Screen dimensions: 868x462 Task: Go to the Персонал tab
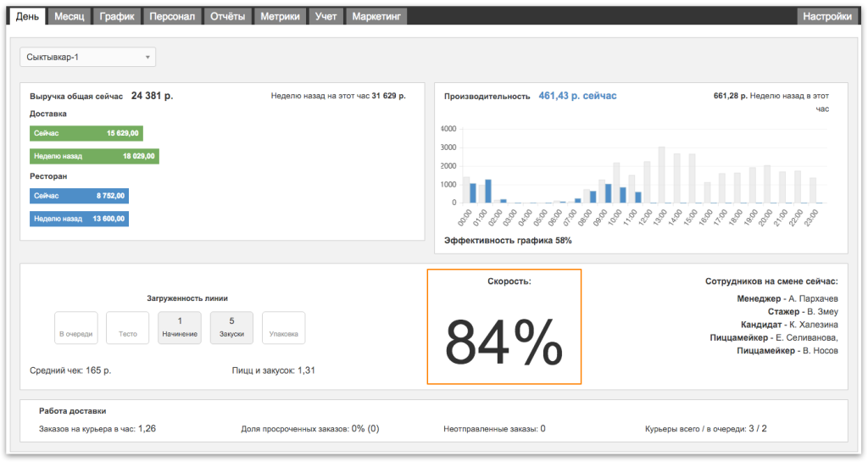(x=172, y=17)
